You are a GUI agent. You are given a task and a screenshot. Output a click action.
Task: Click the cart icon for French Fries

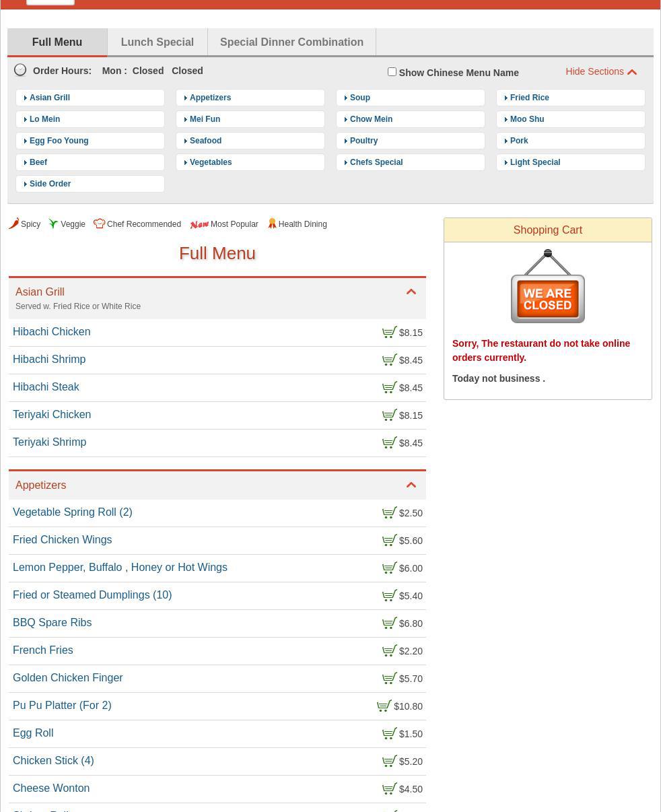[389, 651]
